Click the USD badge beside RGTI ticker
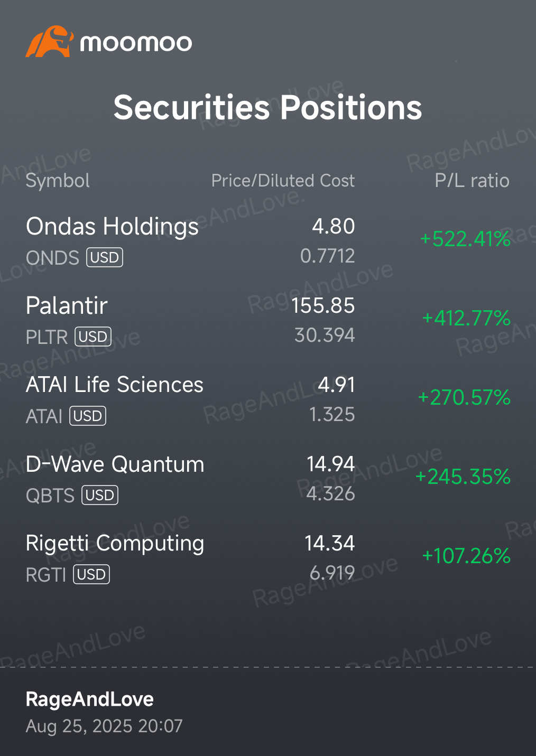Viewport: 536px width, 756px height. (x=91, y=575)
